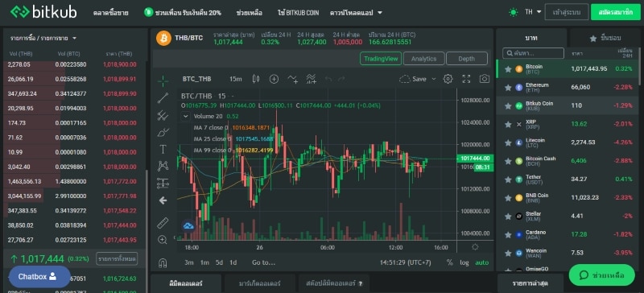Open the ตลาดซื้อขาย menu
Screen dimensions: 644x293
pyautogui.click(x=110, y=13)
